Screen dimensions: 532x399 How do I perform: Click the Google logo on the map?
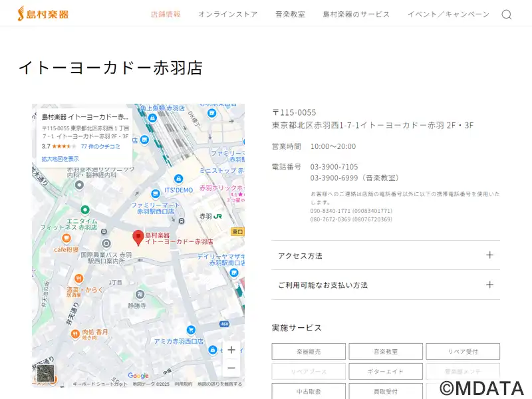coord(138,376)
